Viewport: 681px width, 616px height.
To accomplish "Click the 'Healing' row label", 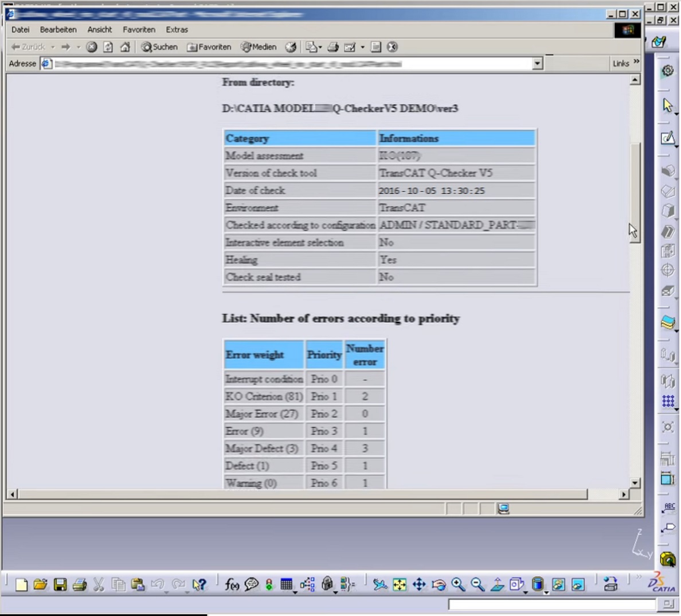I will coord(300,260).
